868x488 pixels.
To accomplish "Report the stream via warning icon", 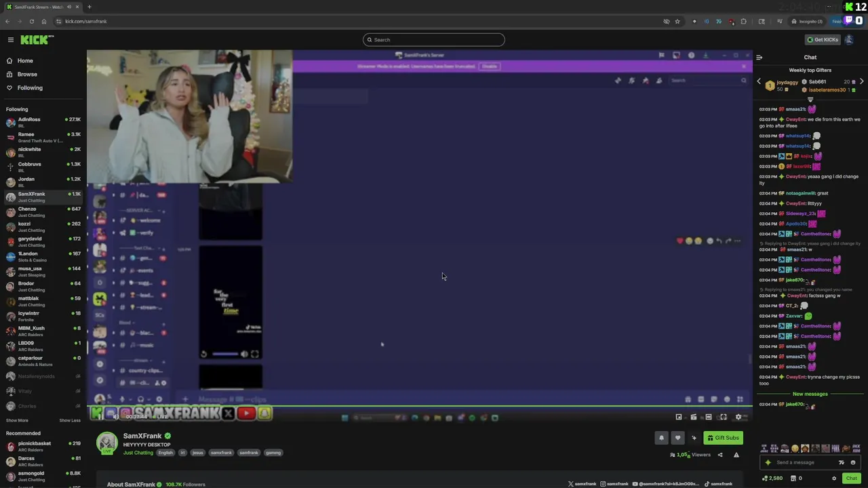I will coord(736,455).
